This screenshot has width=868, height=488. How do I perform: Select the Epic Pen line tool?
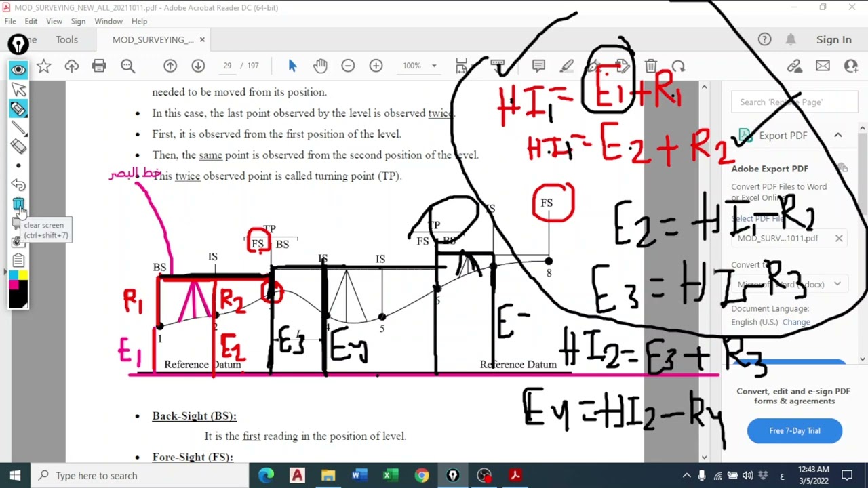pos(18,127)
